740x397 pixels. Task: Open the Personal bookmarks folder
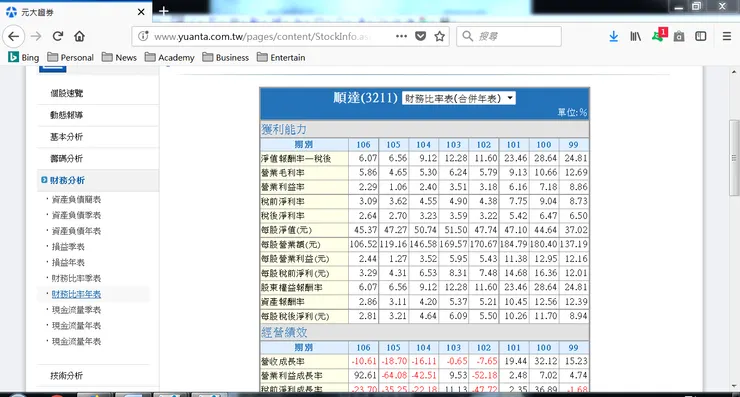click(70, 58)
